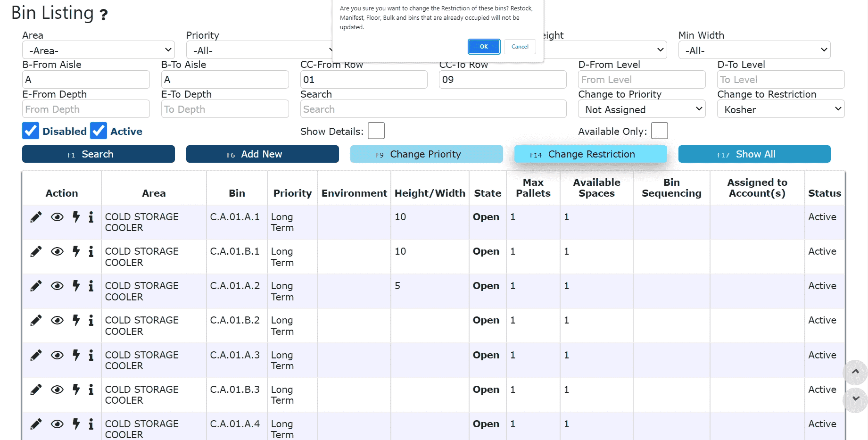
Task: Edit bin C.A.01.B.3 with pencil icon
Action: (x=36, y=390)
